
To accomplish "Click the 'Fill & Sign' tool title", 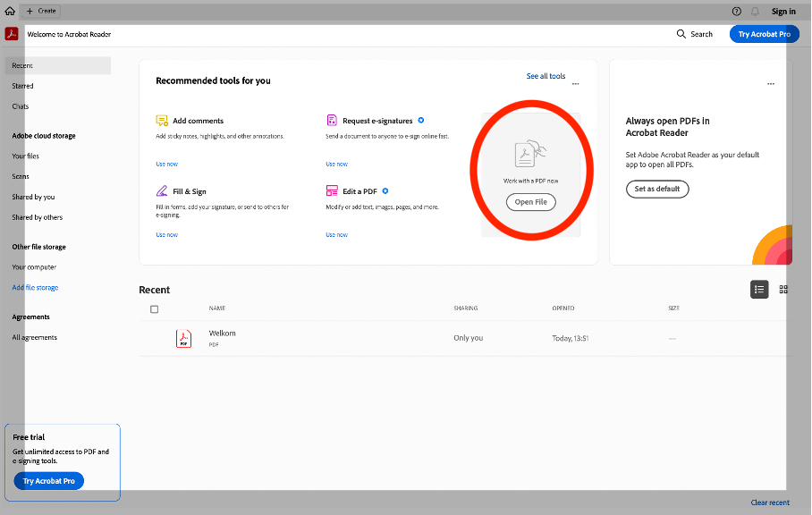I will [190, 191].
